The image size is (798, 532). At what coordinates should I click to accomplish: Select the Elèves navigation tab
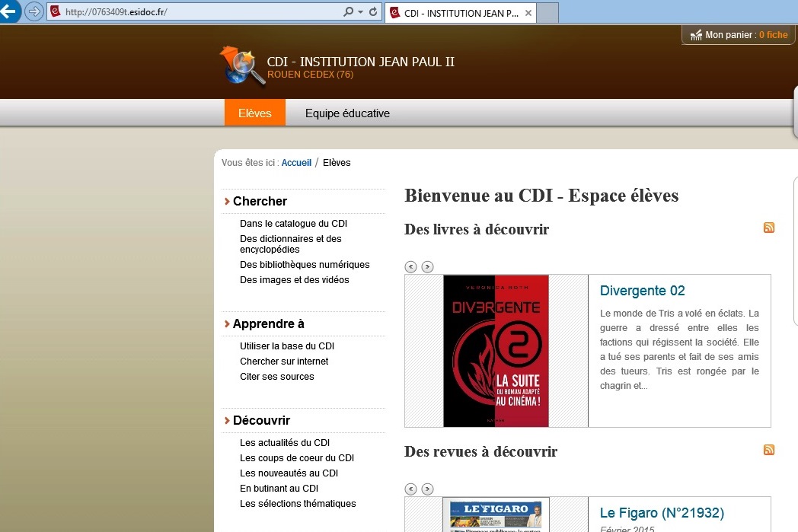(x=255, y=113)
